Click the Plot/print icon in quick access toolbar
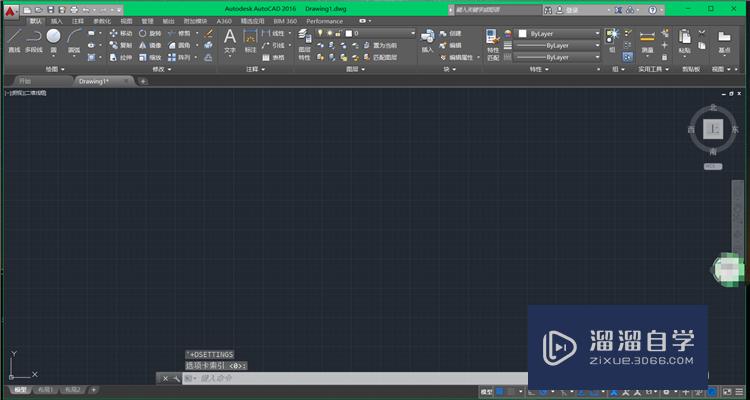 (x=73, y=10)
